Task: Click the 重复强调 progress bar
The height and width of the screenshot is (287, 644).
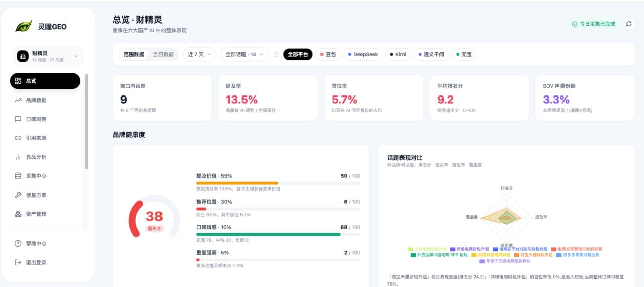Action: click(x=278, y=260)
